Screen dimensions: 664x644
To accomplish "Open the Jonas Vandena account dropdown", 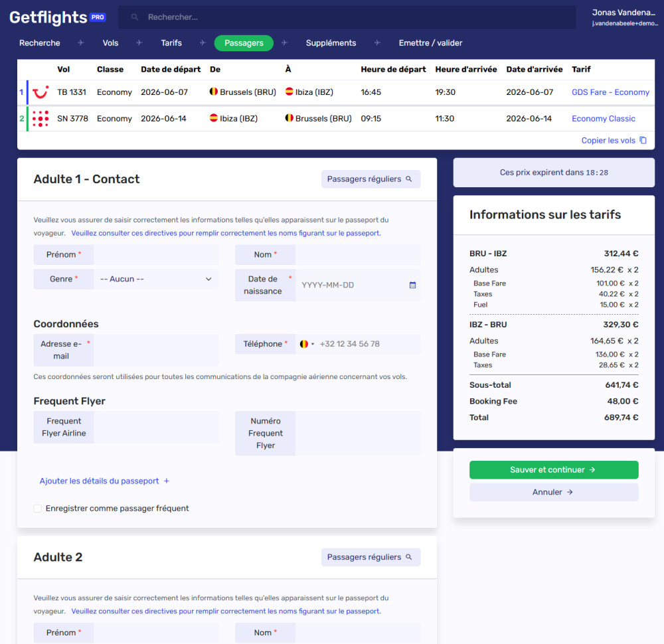I will [623, 17].
